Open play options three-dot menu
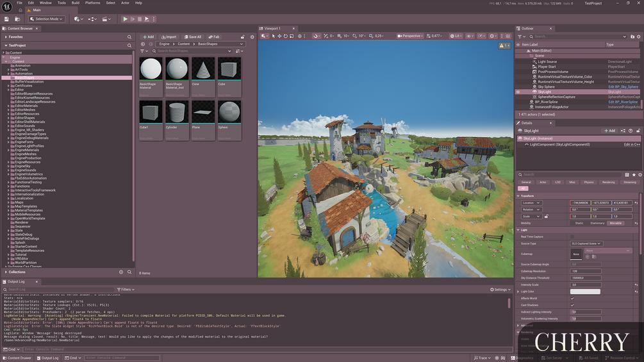Image resolution: width=644 pixels, height=362 pixels. (154, 19)
